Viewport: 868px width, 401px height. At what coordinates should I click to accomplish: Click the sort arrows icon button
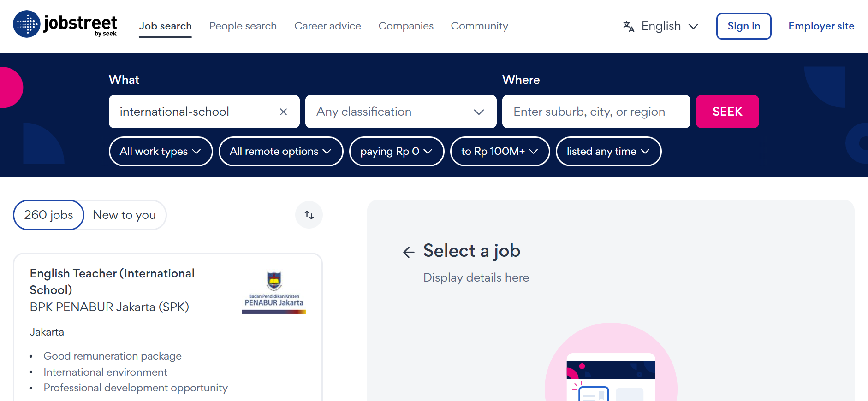point(309,215)
